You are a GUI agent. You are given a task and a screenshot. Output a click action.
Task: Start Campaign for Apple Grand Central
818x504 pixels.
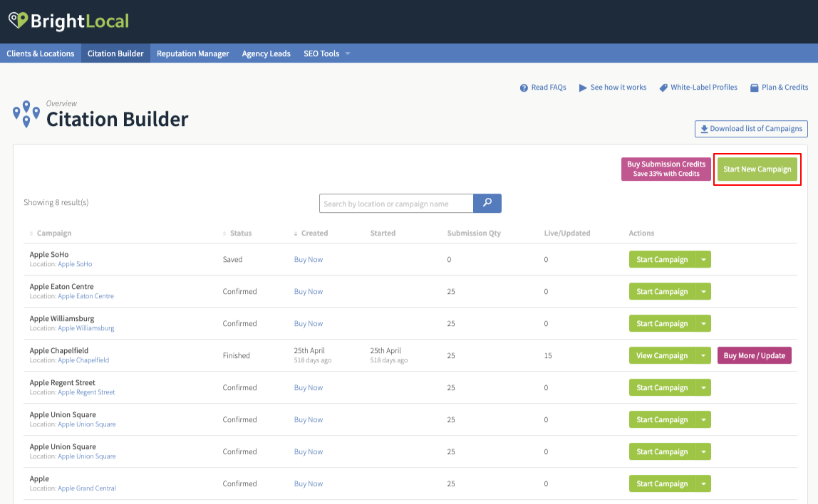pos(662,483)
